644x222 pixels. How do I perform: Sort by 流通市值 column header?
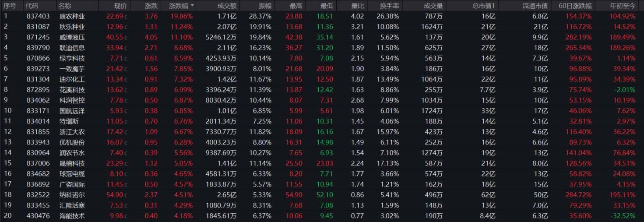point(535,6)
